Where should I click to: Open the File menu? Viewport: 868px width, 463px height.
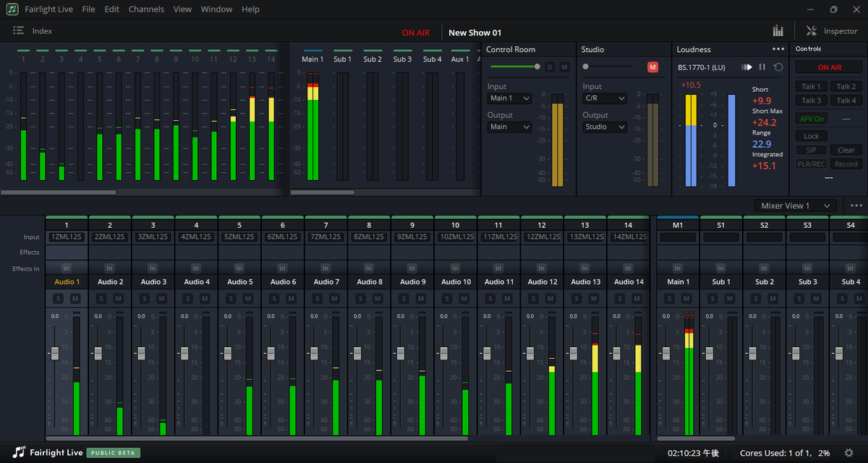pyautogui.click(x=88, y=9)
